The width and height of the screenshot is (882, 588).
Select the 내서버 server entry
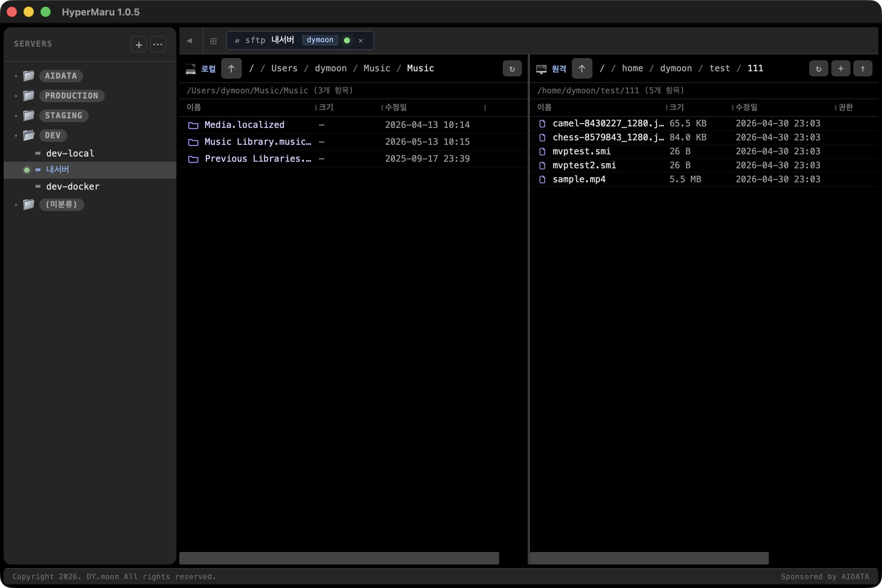pos(90,170)
